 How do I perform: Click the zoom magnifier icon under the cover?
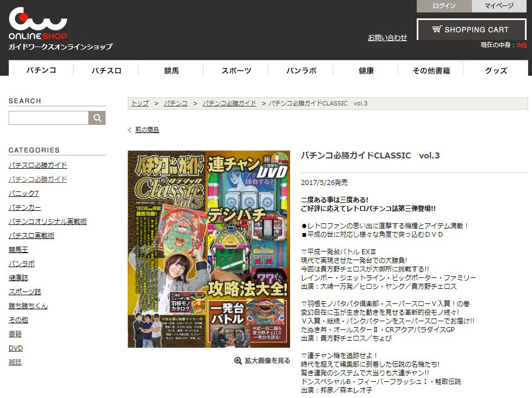[x=238, y=361]
